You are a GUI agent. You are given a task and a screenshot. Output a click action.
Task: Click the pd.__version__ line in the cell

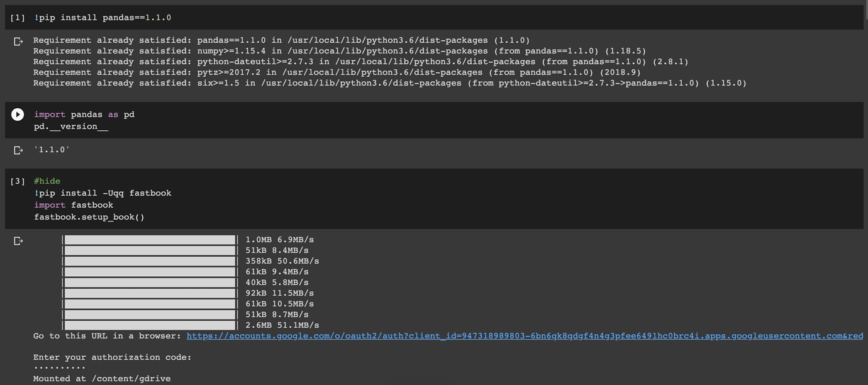71,126
